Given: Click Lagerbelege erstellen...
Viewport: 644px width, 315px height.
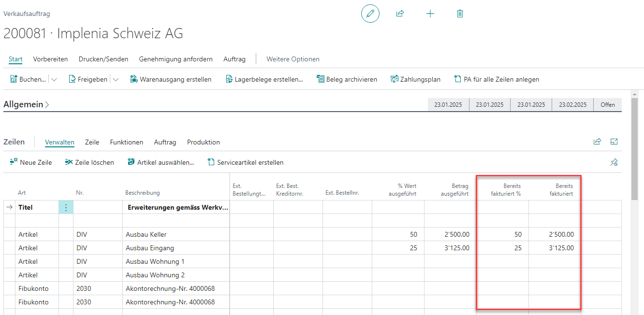Looking at the screenshot, I should (x=264, y=79).
